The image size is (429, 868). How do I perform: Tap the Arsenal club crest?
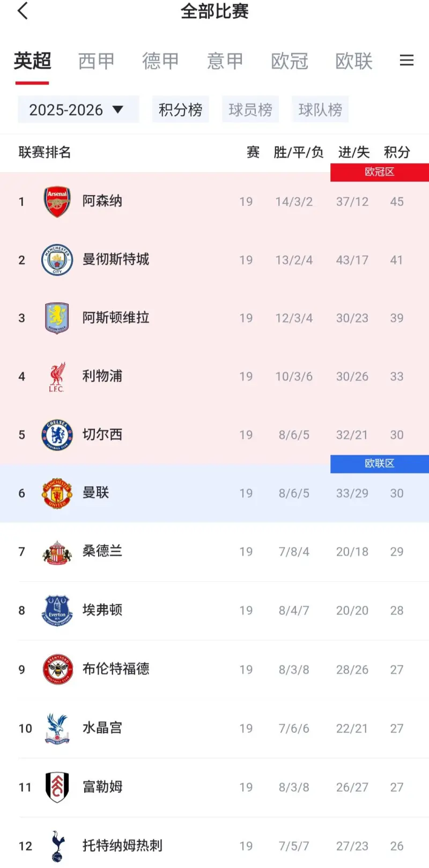57,202
